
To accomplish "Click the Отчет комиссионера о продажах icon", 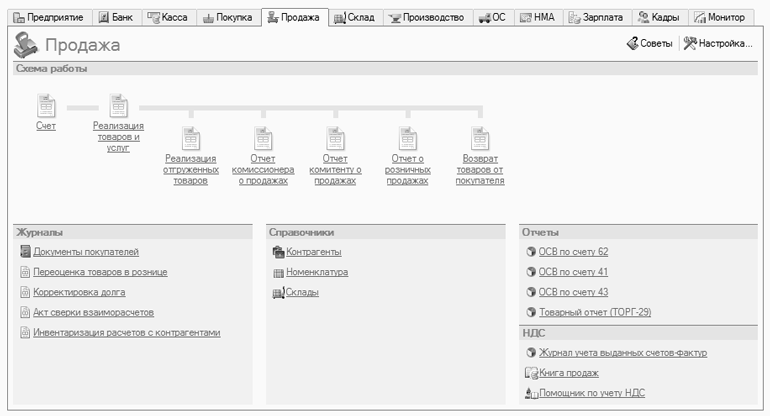I will click(x=262, y=138).
